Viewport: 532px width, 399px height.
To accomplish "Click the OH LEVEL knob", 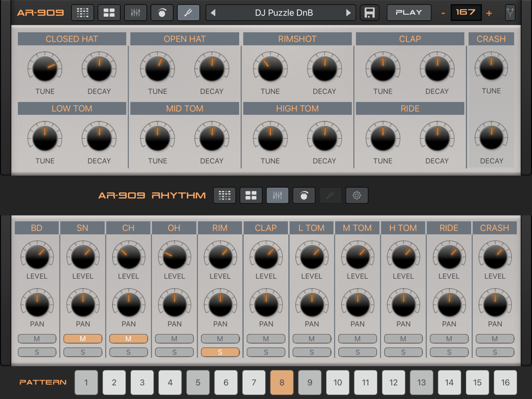I will click(x=174, y=256).
